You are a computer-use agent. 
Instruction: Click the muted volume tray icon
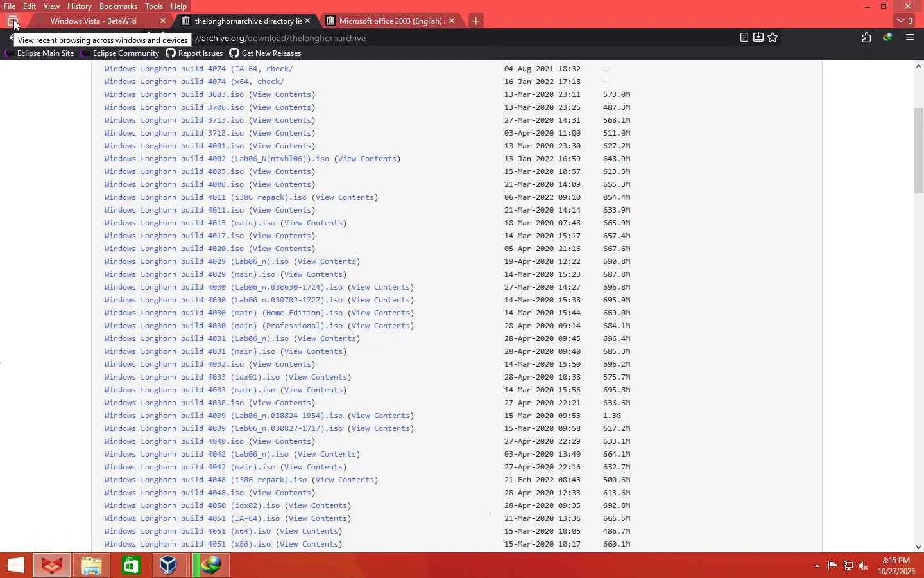[864, 566]
